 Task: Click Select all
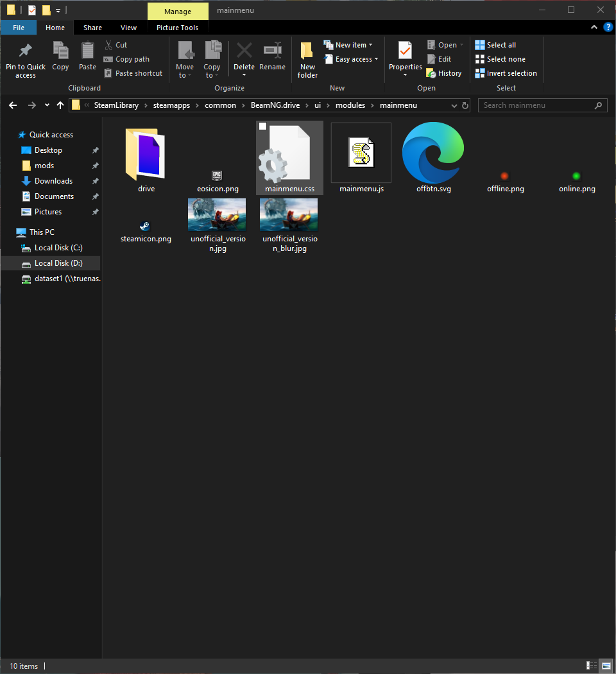point(495,45)
